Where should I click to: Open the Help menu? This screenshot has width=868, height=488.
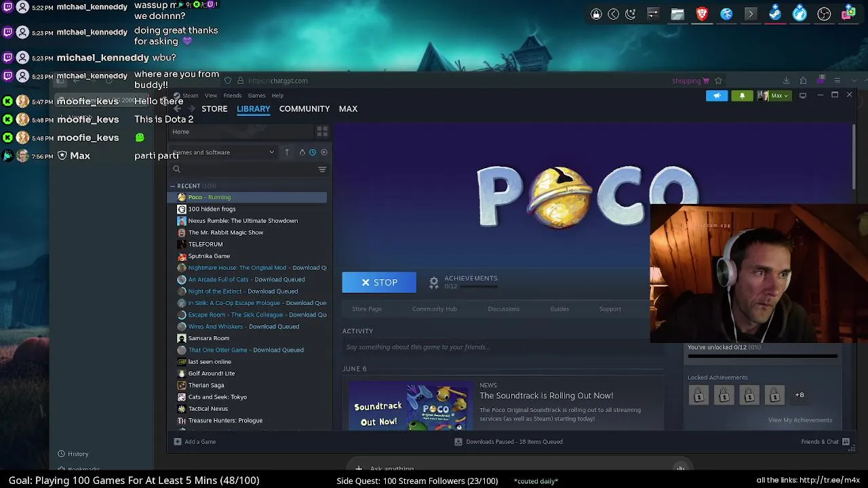(277, 96)
